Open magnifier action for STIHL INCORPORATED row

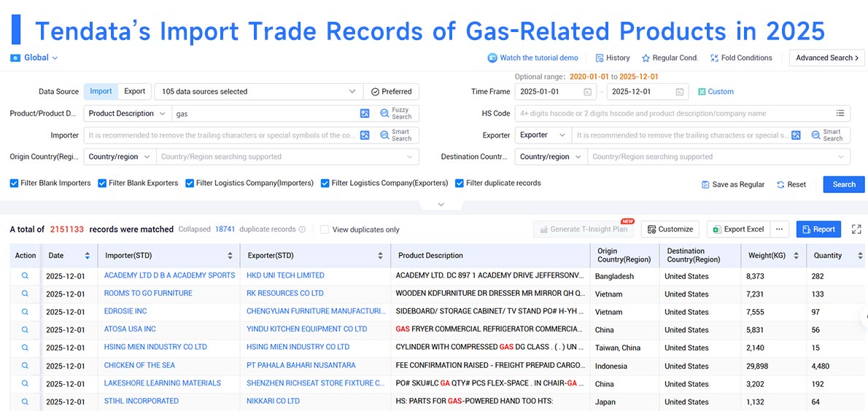[x=25, y=402]
